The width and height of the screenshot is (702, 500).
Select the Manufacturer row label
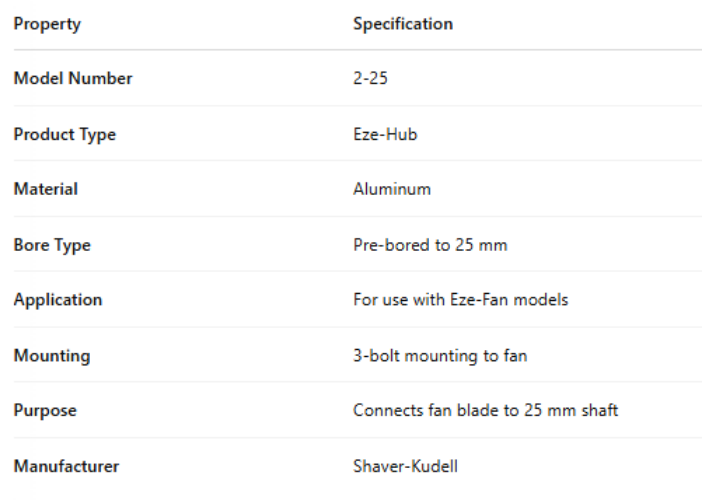click(x=65, y=465)
